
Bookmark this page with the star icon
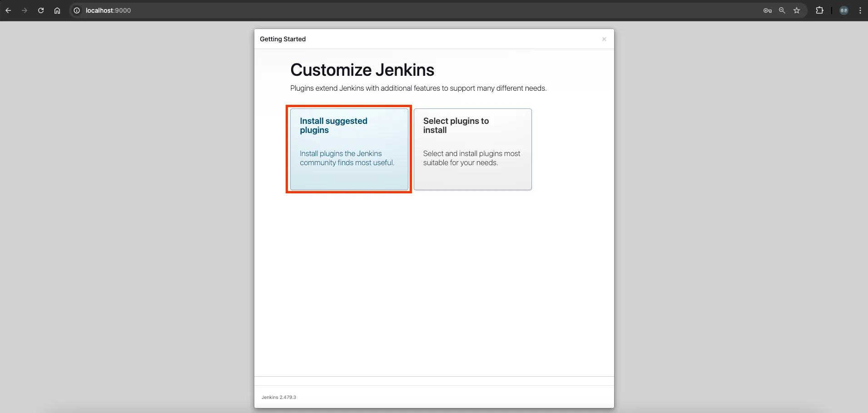[x=797, y=10]
